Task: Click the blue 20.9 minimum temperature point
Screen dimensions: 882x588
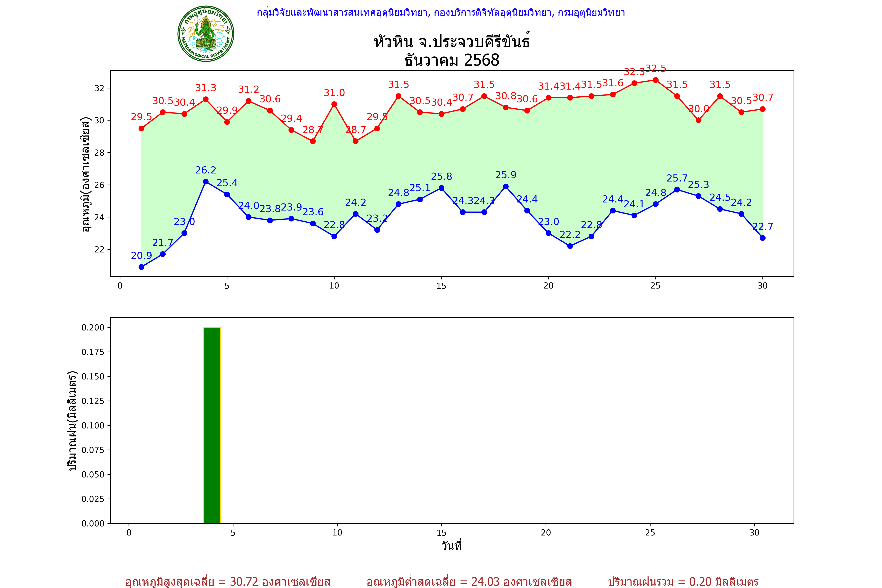Action: tap(141, 267)
